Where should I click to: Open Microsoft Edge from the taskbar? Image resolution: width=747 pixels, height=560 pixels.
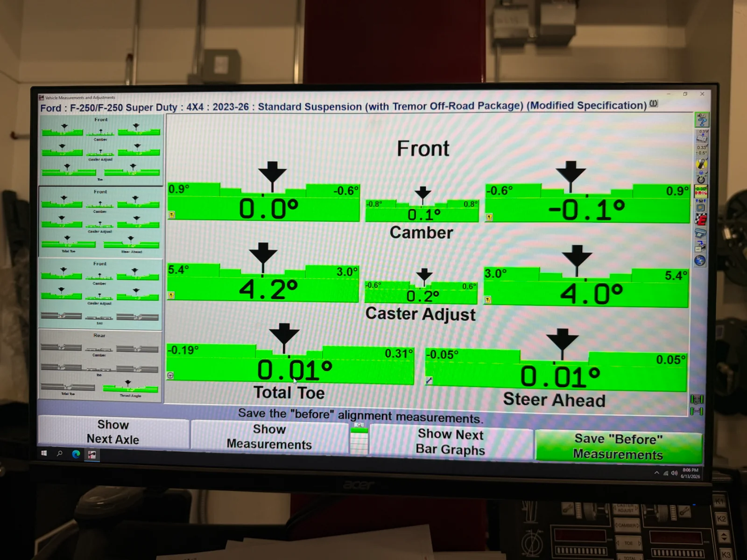click(x=76, y=454)
